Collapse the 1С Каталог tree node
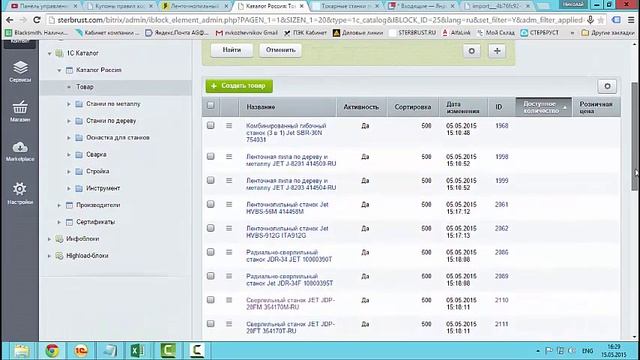640x360 pixels. (49, 53)
